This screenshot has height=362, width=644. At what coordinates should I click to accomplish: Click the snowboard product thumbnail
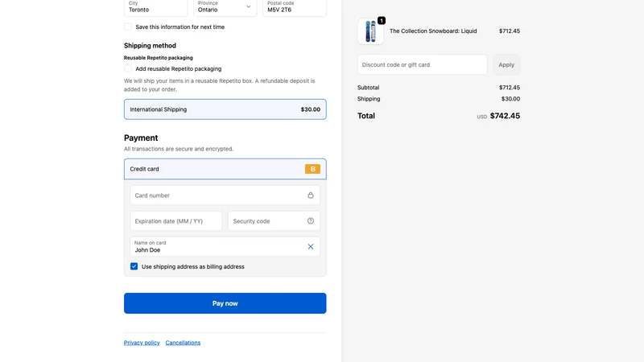pos(370,31)
